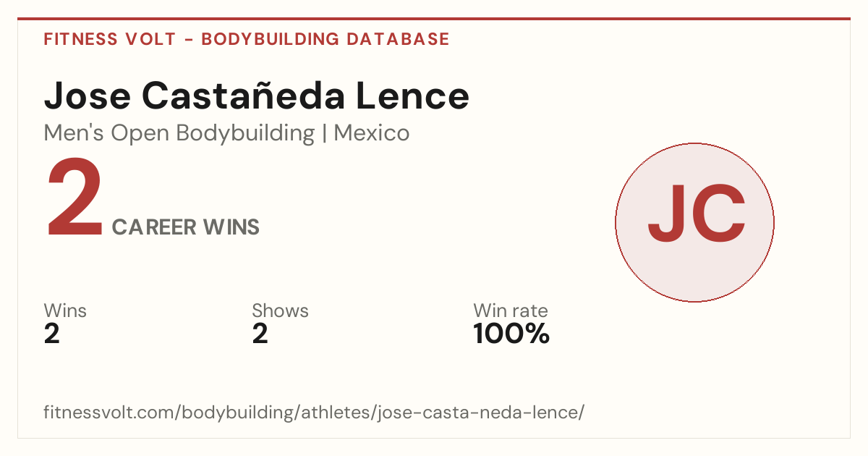
Task: Select the CAREER WINS label
Action: pyautogui.click(x=186, y=227)
